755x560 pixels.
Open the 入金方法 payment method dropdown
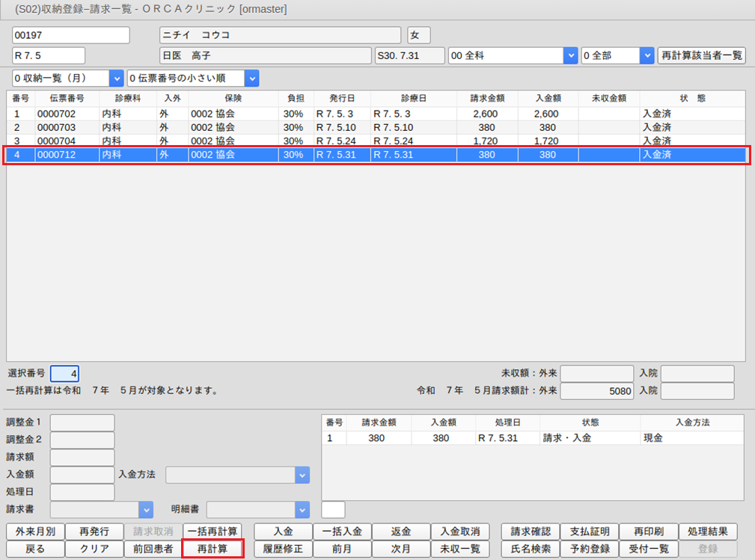[302, 475]
